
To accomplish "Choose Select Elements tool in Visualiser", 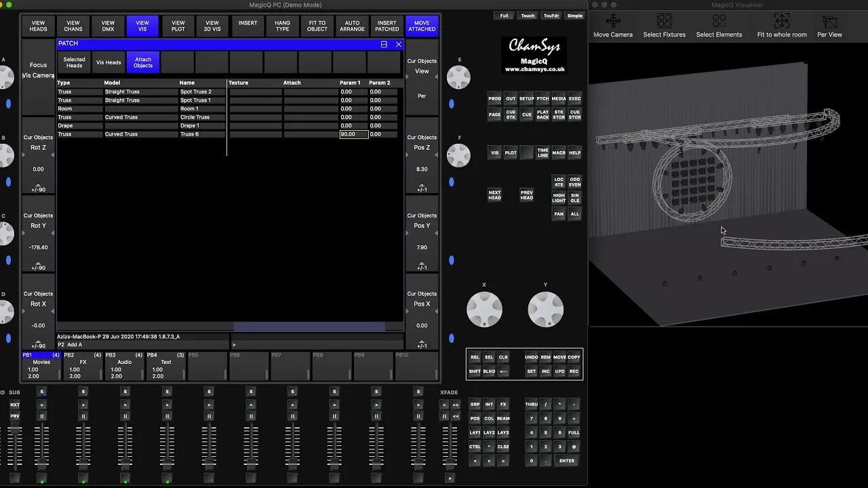I will [x=719, y=26].
